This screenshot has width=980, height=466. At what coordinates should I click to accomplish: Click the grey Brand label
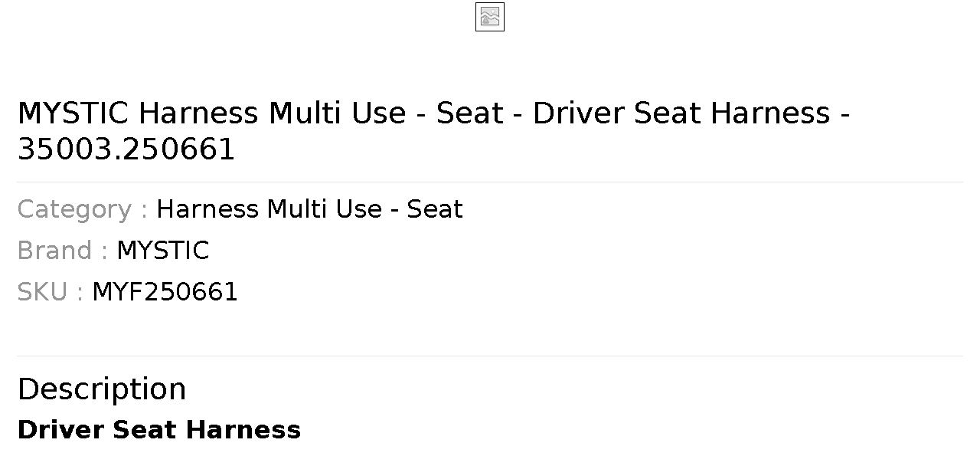[54, 251]
